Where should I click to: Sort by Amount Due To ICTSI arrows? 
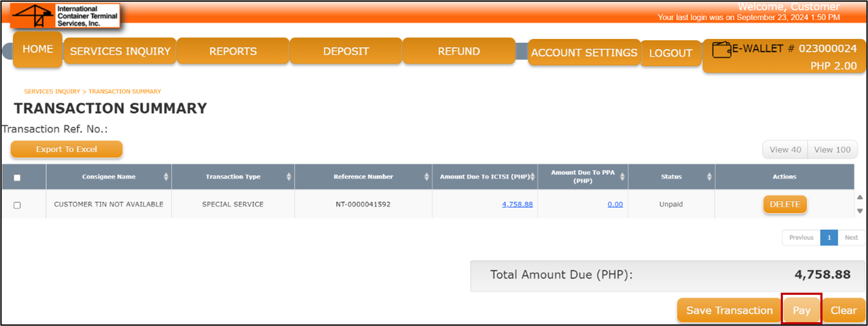pos(533,177)
